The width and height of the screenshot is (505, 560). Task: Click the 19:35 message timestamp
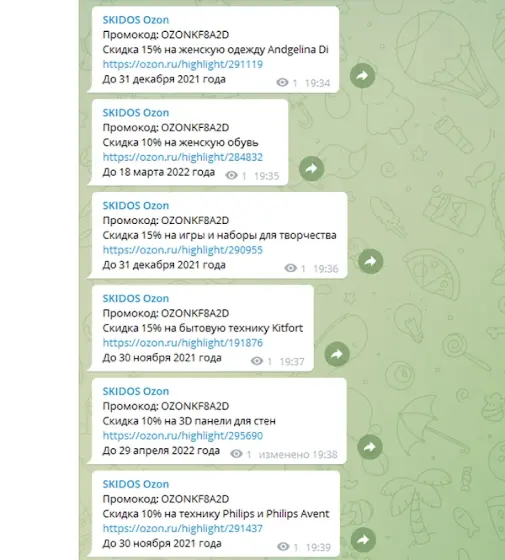[x=266, y=176]
